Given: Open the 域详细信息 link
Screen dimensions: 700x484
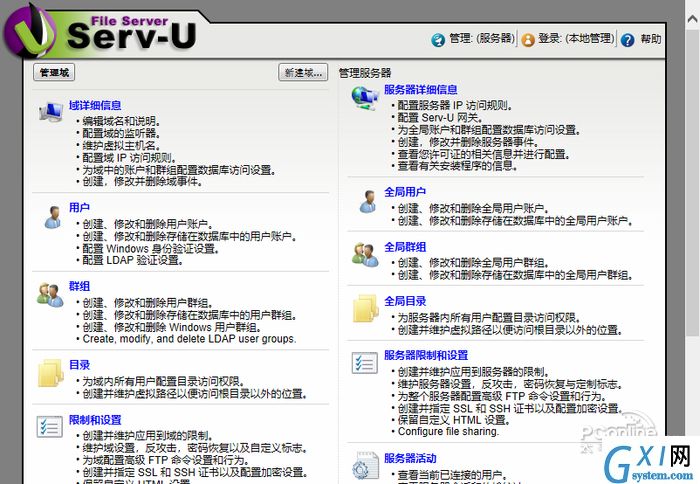Looking at the screenshot, I should (x=95, y=105).
